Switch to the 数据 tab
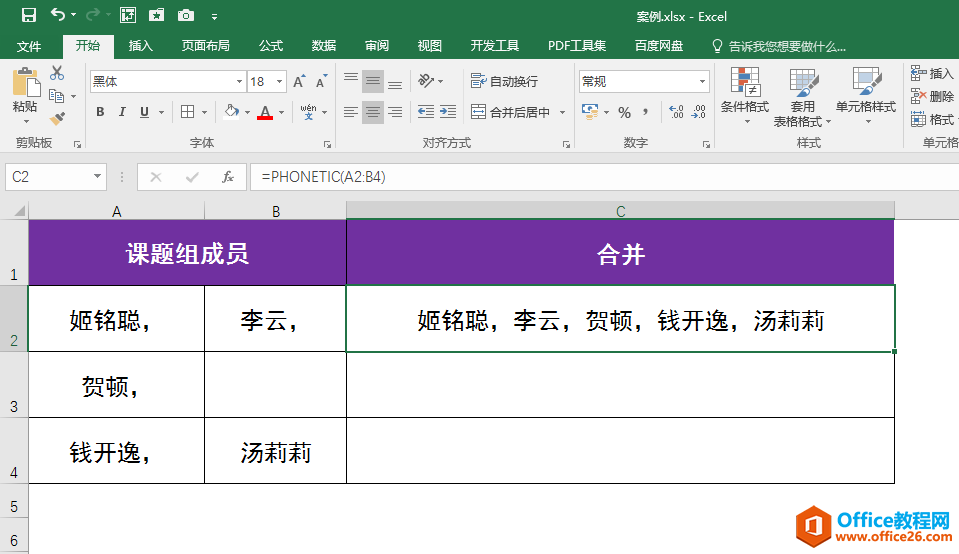Viewport: 959px width, 554px height. tap(324, 45)
